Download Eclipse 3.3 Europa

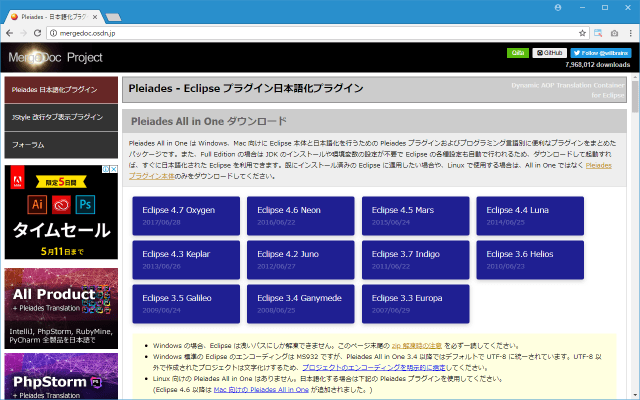pos(416,304)
